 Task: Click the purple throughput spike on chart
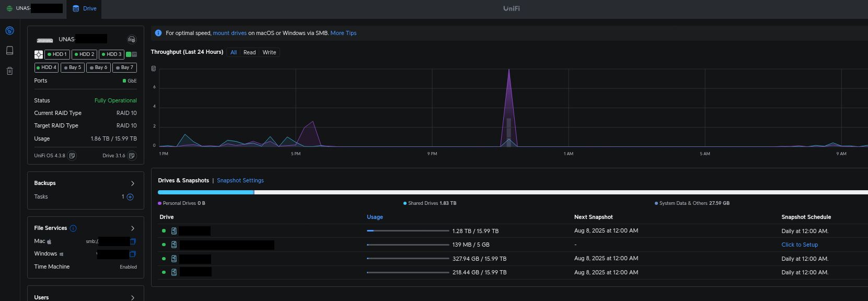[x=508, y=107]
